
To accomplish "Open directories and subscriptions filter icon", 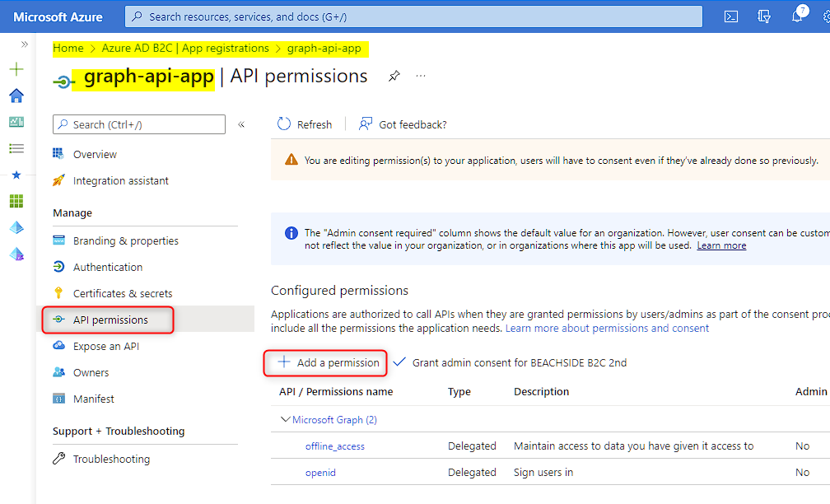I will 764,17.
